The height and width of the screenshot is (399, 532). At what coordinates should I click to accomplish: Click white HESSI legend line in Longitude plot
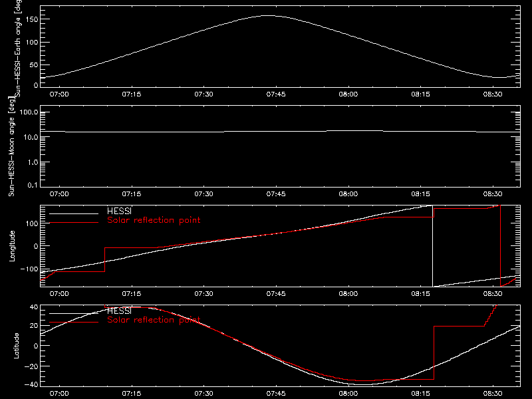(74, 213)
